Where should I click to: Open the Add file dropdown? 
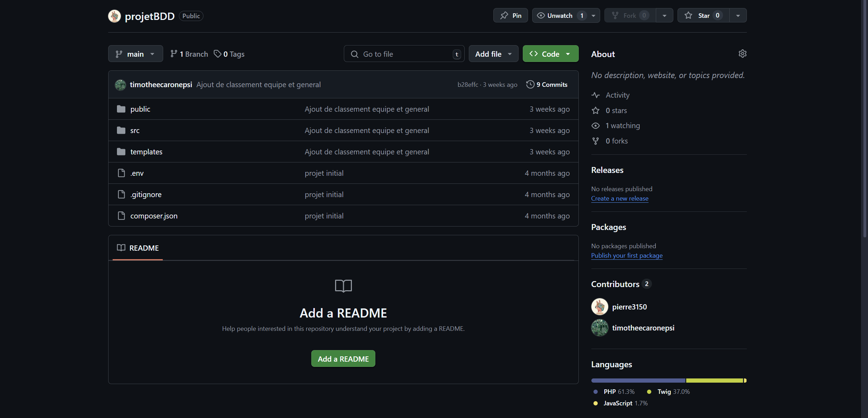pyautogui.click(x=493, y=54)
